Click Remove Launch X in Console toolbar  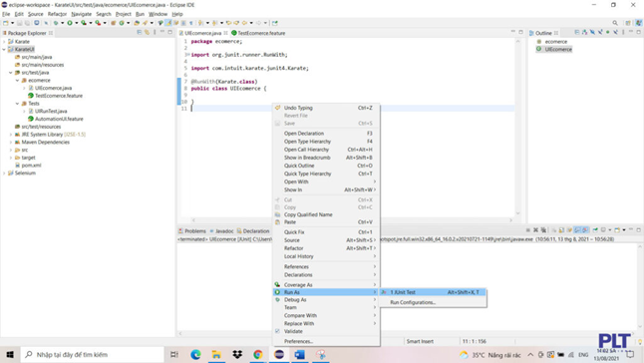(x=535, y=230)
